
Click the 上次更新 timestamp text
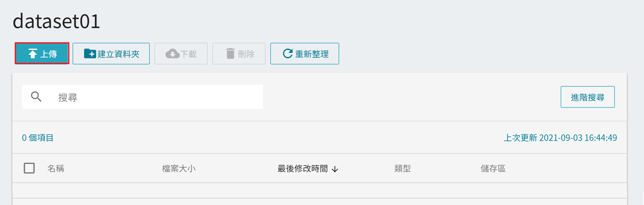(x=560, y=138)
